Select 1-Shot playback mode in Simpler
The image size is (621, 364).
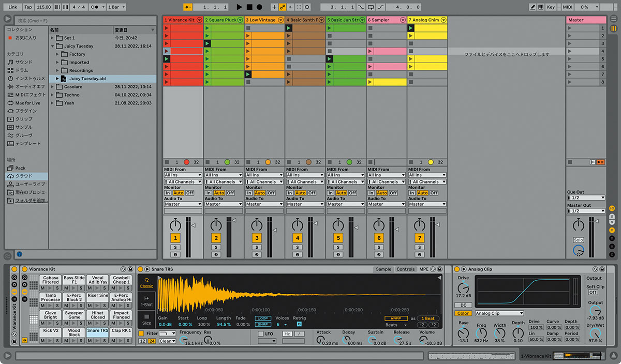pos(147,301)
